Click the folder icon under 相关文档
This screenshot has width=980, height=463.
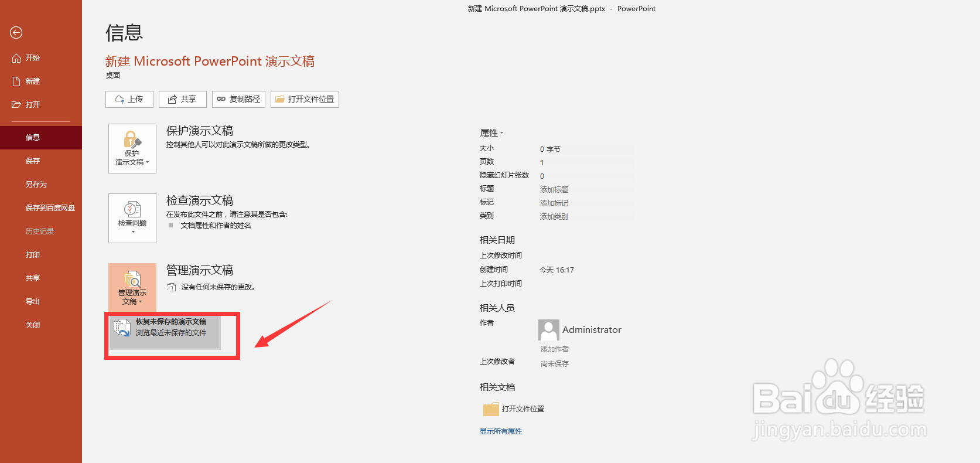tap(491, 409)
